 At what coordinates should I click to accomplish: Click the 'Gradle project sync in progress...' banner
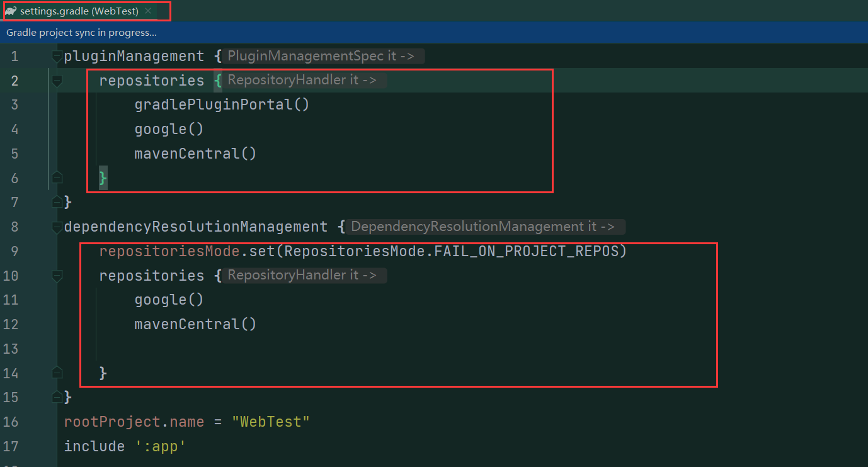[81, 32]
